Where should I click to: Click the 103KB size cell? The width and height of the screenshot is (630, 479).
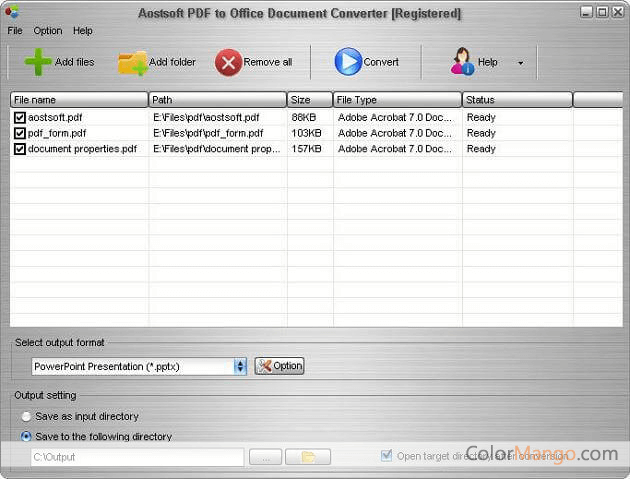306,133
